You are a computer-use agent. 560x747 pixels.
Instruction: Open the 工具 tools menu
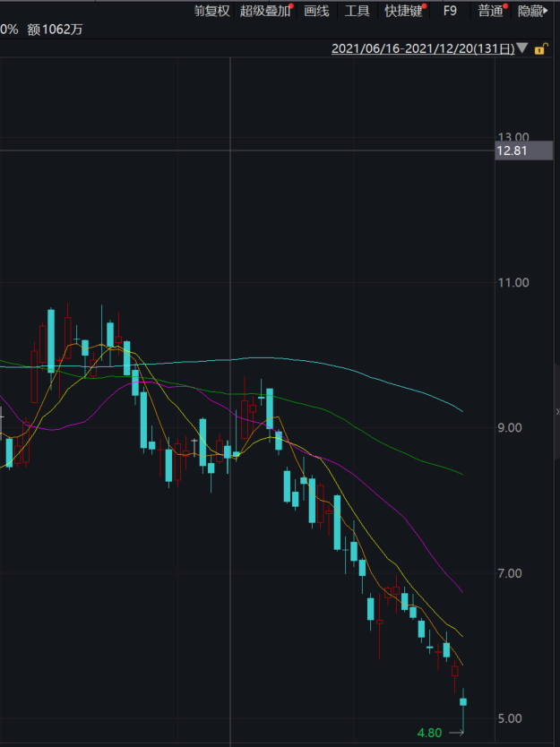click(357, 11)
